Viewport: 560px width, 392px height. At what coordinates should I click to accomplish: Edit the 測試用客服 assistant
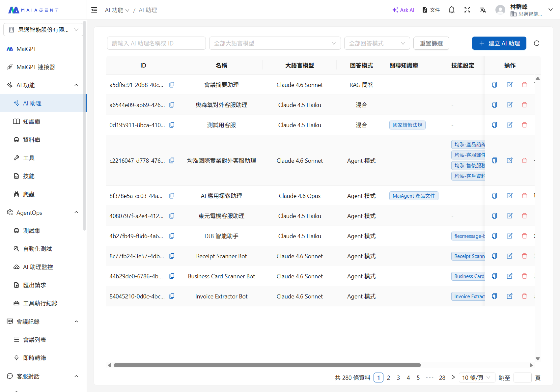[510, 125]
